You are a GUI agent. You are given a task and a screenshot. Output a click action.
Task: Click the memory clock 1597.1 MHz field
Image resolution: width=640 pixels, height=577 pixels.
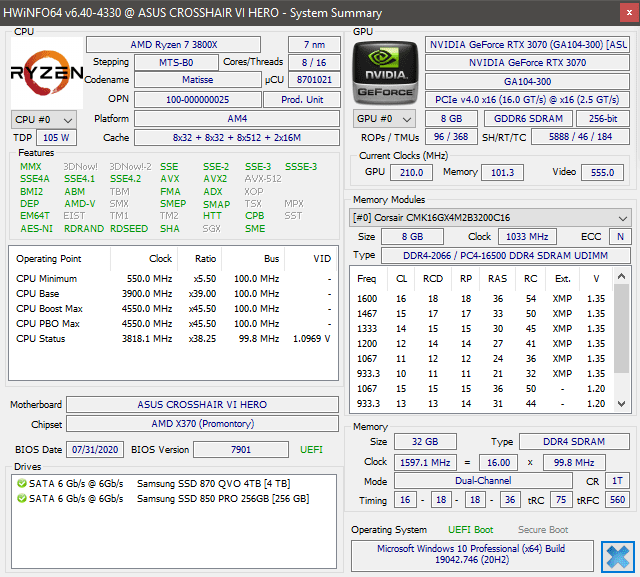(425, 462)
